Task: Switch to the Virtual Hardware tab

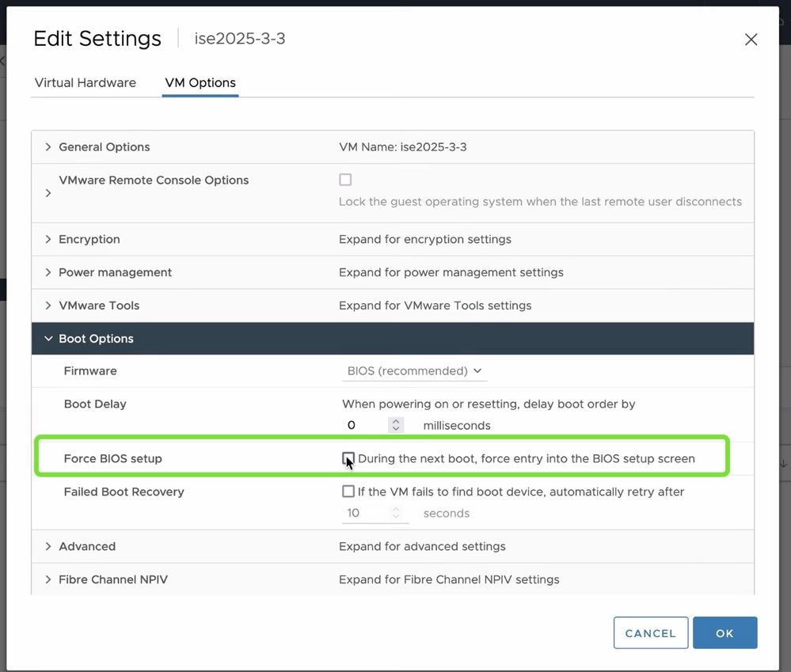Action: coord(86,82)
